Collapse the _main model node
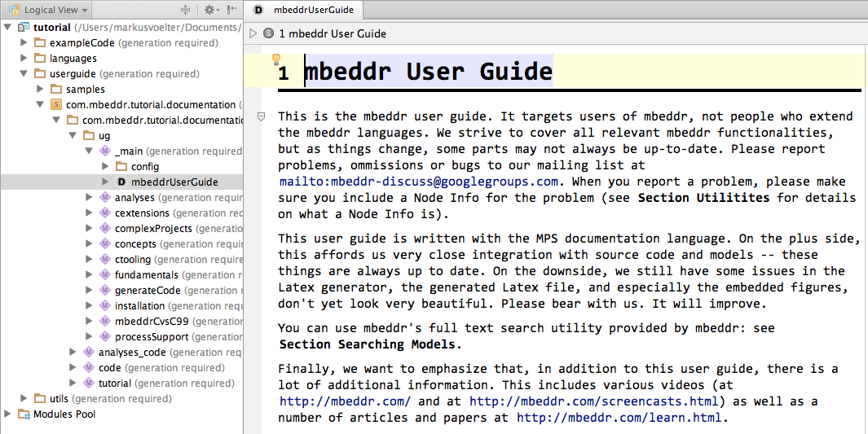 89,151
